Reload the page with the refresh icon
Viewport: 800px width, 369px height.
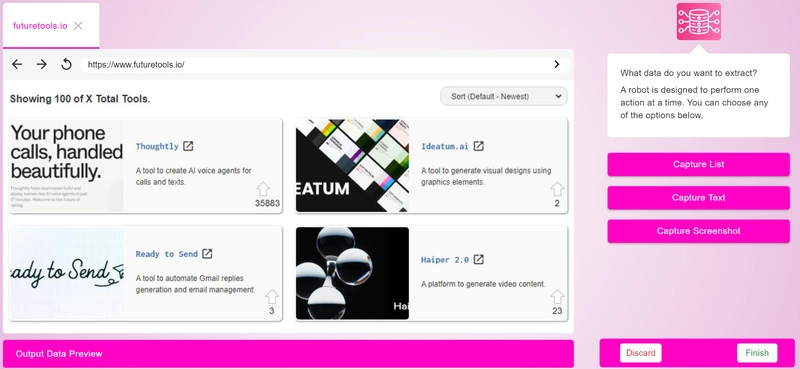pyautogui.click(x=66, y=64)
